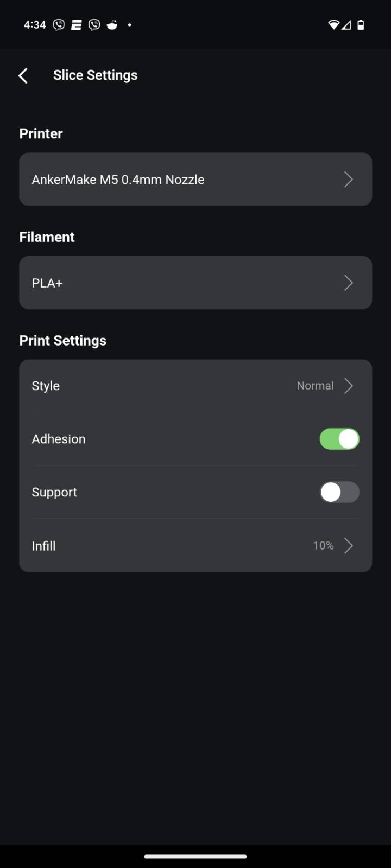Expand filament options via the PLA+ chevron
This screenshot has width=391, height=868.
tap(349, 283)
